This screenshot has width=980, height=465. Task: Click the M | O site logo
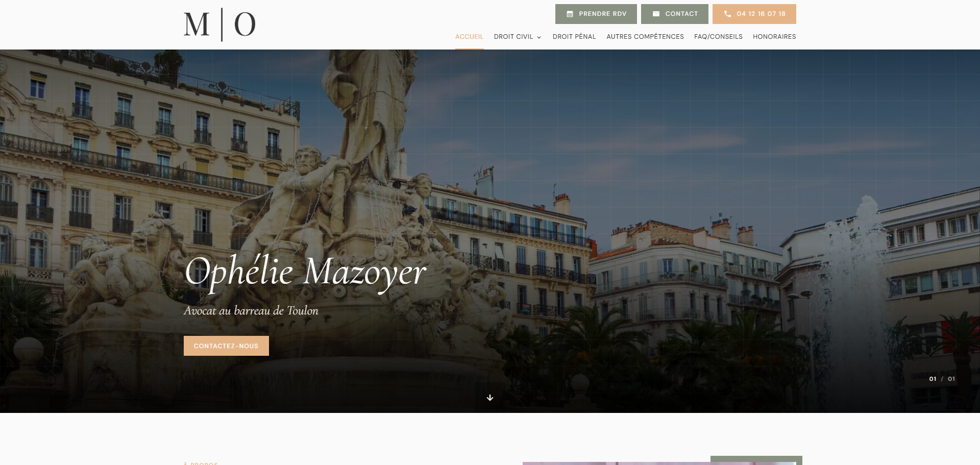coord(219,25)
